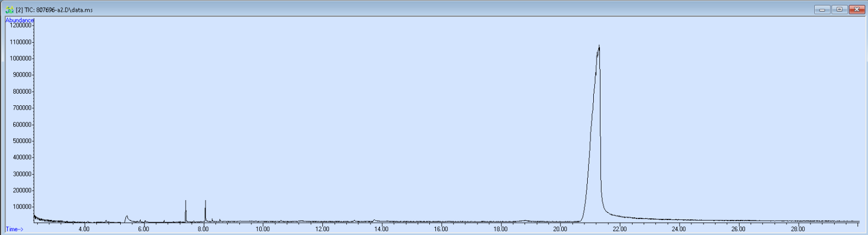Viewport: 868px width, 235px height.
Task: Click the y-axis tick label 1200000
Action: (x=19, y=25)
